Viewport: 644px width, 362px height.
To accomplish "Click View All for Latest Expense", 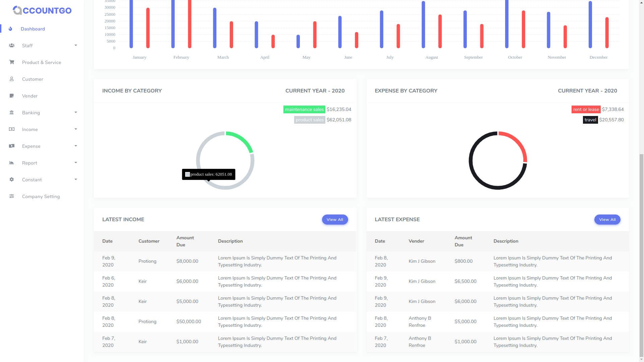I will coord(607,220).
